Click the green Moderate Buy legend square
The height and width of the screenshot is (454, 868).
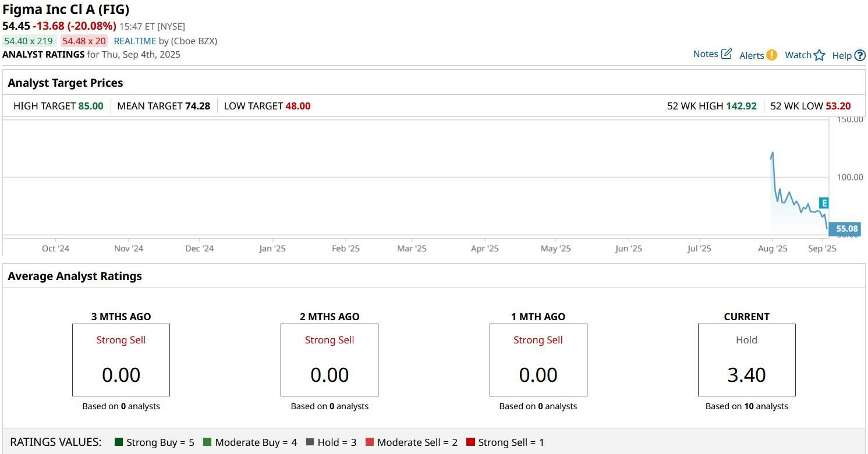pyautogui.click(x=207, y=442)
